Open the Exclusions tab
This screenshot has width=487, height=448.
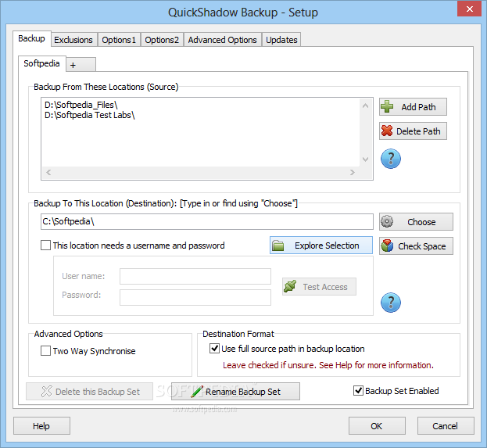coord(73,40)
